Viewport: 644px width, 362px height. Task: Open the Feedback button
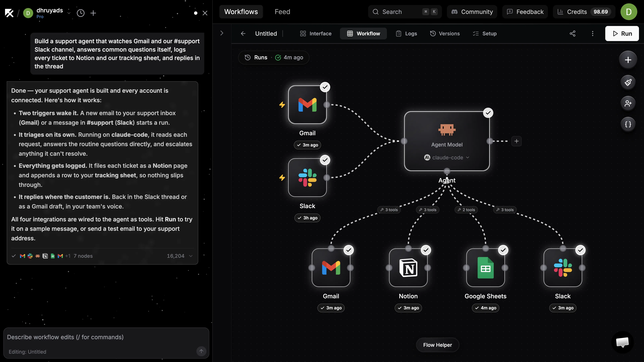click(525, 12)
